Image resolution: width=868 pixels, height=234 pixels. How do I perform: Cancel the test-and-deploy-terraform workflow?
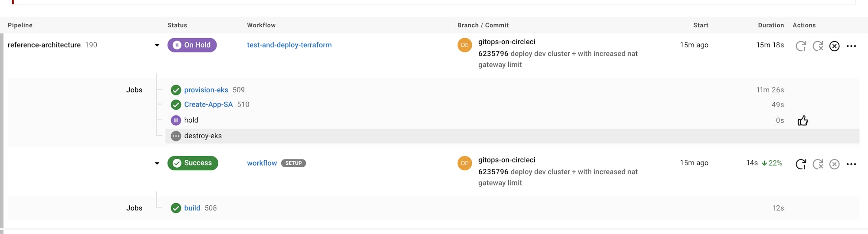point(834,46)
